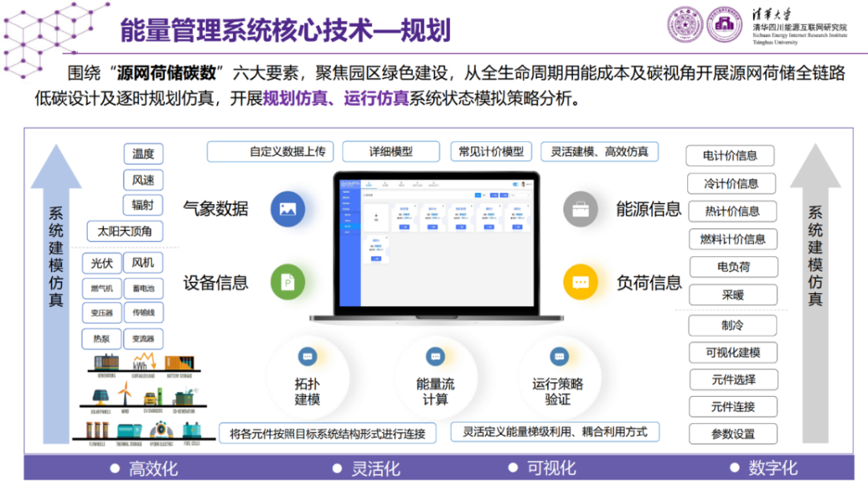Click the 能源信息 briefcase icon
This screenshot has width=868, height=486.
[x=581, y=208]
